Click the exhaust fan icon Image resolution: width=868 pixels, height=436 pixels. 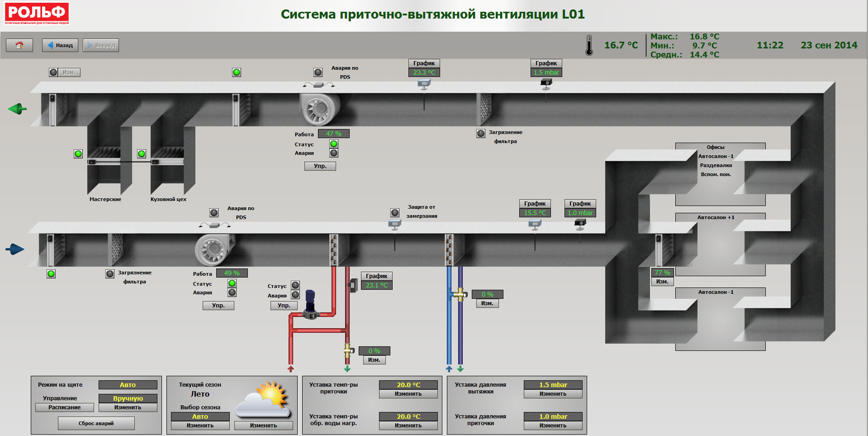tap(319, 109)
